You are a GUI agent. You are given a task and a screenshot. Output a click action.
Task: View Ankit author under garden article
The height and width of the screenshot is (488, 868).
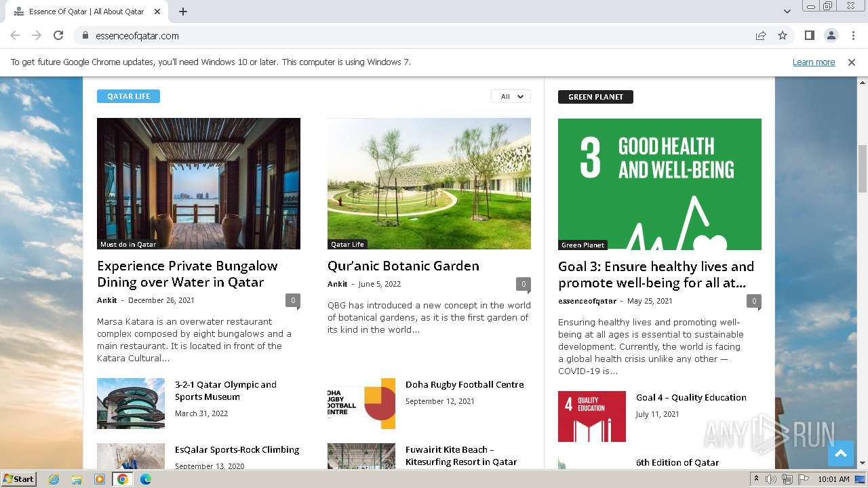(x=338, y=284)
